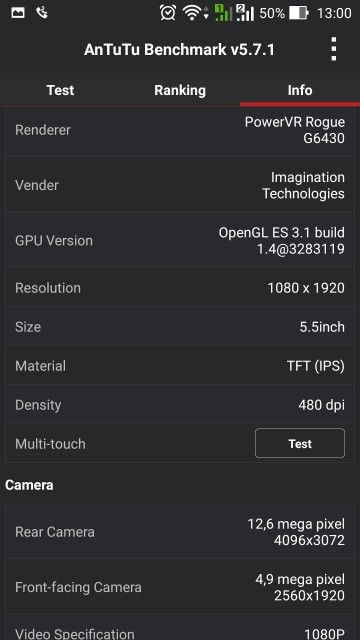Open the three-dot overflow menu
360x640 pixels.
click(x=333, y=49)
